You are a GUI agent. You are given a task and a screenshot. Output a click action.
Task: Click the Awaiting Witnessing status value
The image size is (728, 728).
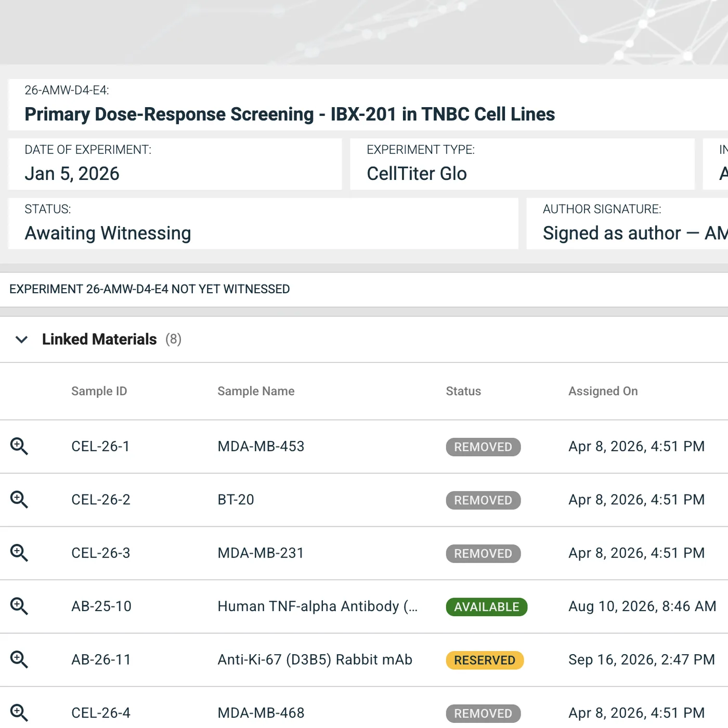108,233
